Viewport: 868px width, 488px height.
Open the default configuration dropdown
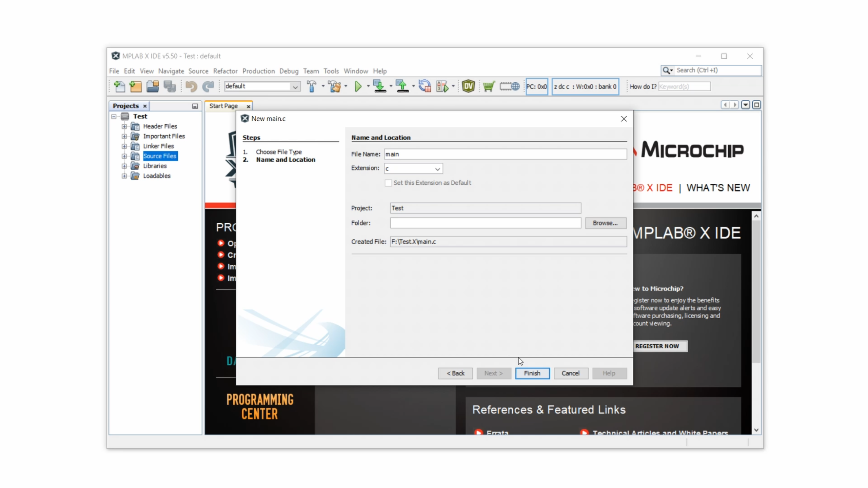coord(295,87)
